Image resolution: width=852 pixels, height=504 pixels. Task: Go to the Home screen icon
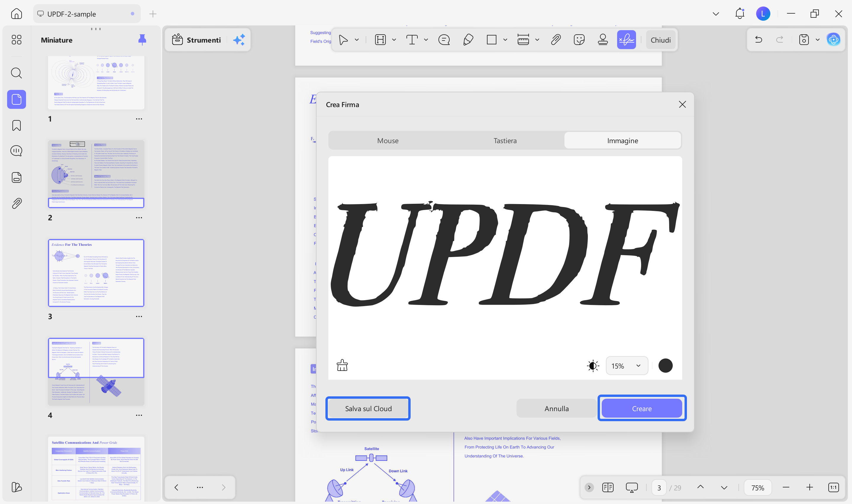tap(16, 14)
